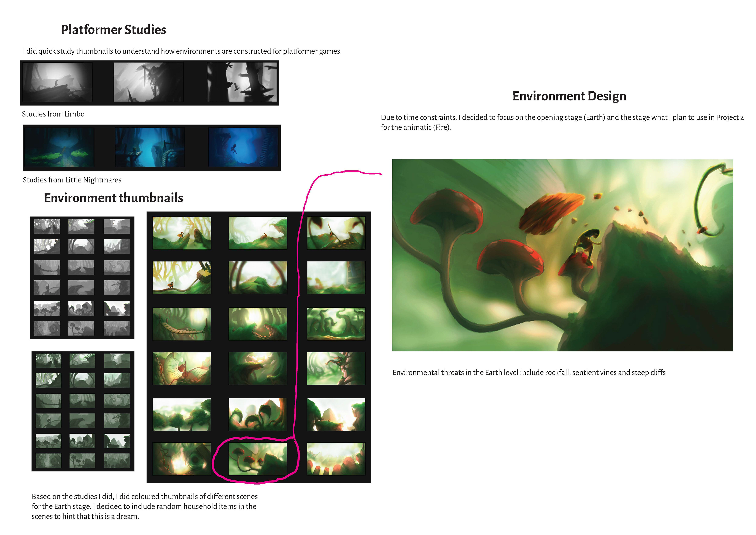This screenshot has width=756, height=535.
Task: Click the "Environmental threats in the Earth level" caption
Action: click(529, 372)
